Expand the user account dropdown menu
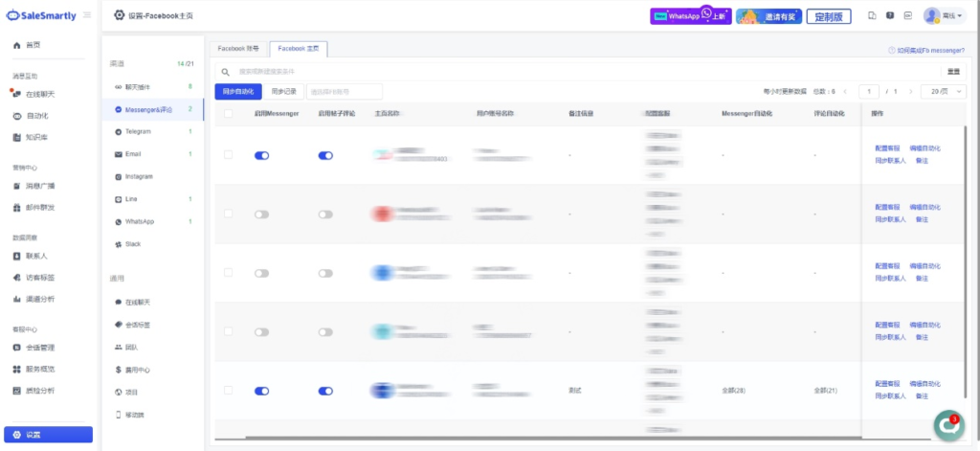The image size is (980, 451). coord(945,15)
